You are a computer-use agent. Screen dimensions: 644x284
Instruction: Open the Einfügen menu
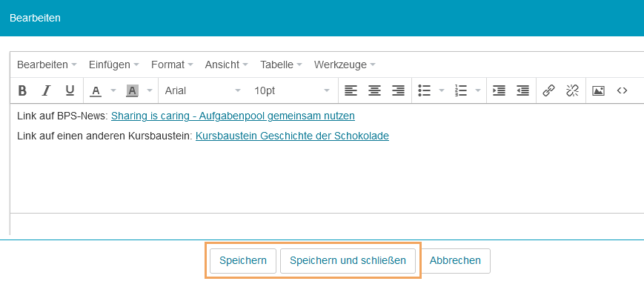tap(114, 65)
